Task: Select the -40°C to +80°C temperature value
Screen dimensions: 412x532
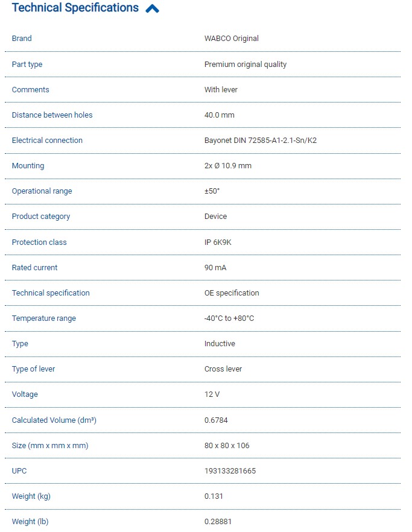Action: (x=229, y=318)
